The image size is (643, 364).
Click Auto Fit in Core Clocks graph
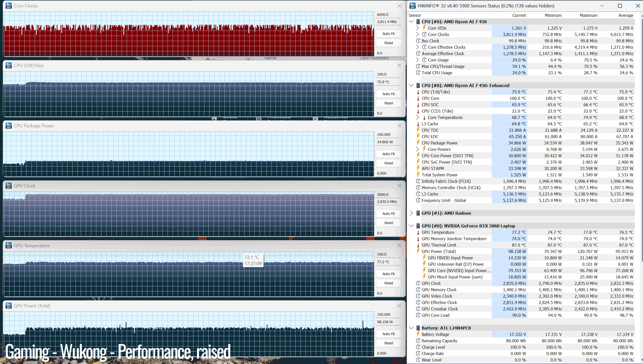coord(389,34)
